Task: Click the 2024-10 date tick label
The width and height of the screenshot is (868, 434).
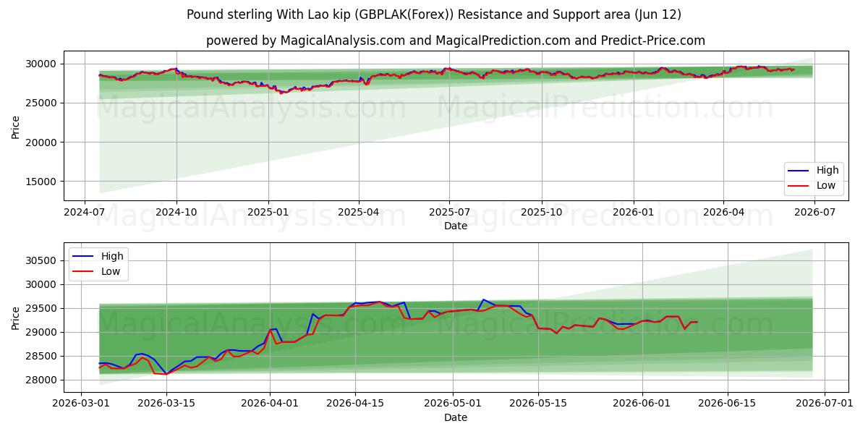Action: click(176, 212)
